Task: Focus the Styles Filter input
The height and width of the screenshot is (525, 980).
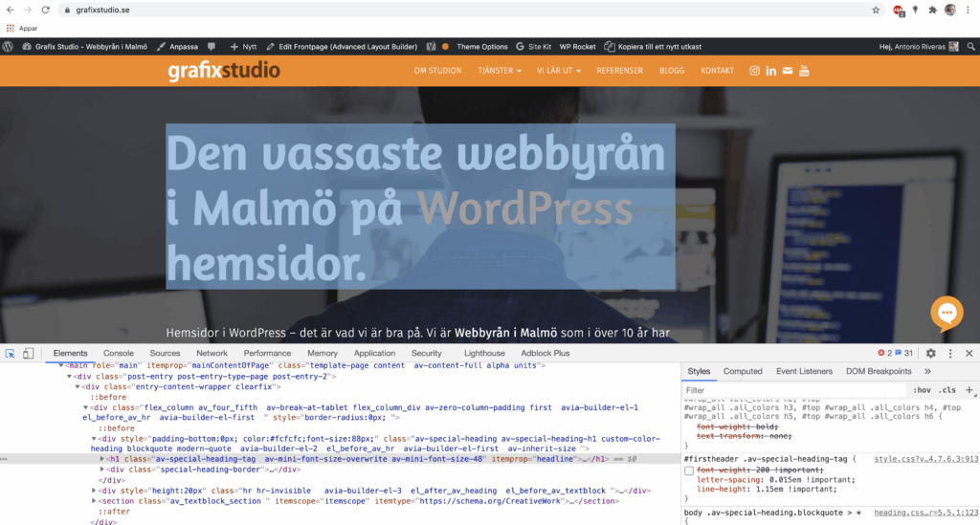Action: click(793, 390)
